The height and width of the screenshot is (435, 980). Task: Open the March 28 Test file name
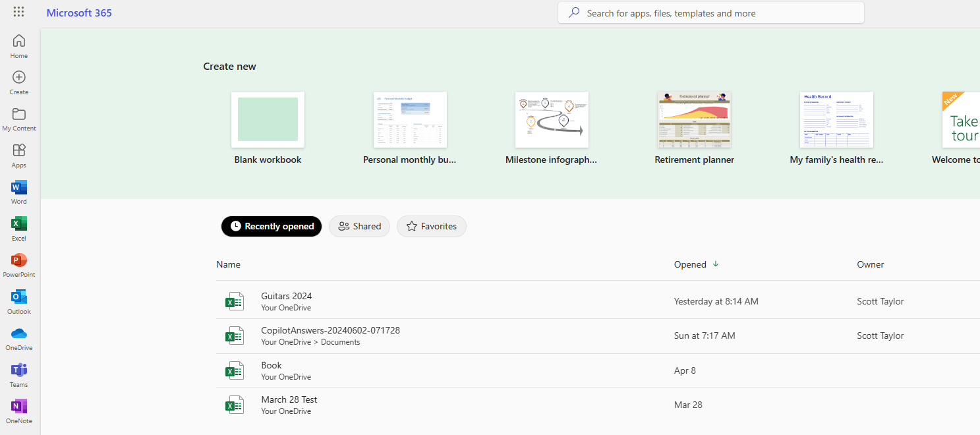click(x=289, y=399)
